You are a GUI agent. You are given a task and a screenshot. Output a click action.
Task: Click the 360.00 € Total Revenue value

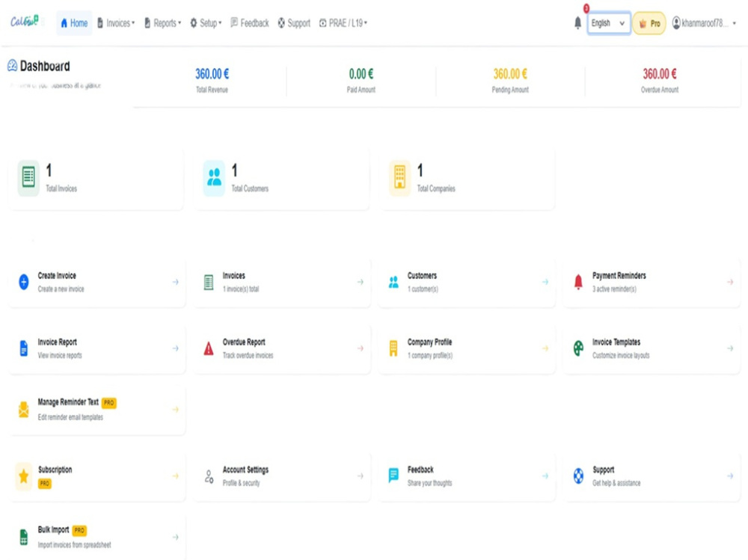tap(212, 74)
